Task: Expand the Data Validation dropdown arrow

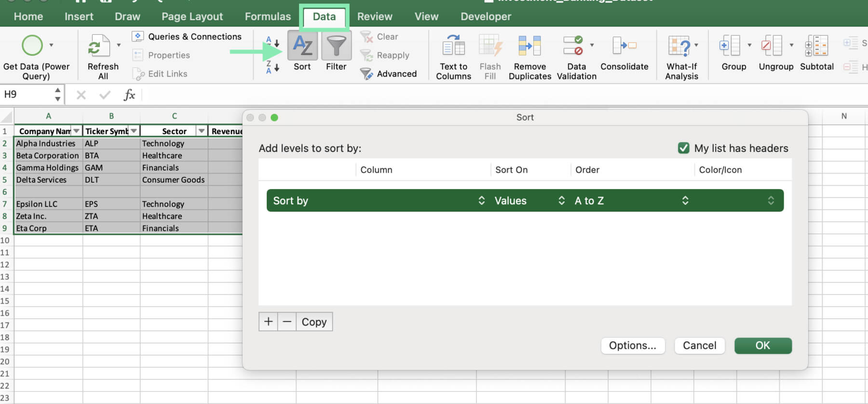Action: 592,45
